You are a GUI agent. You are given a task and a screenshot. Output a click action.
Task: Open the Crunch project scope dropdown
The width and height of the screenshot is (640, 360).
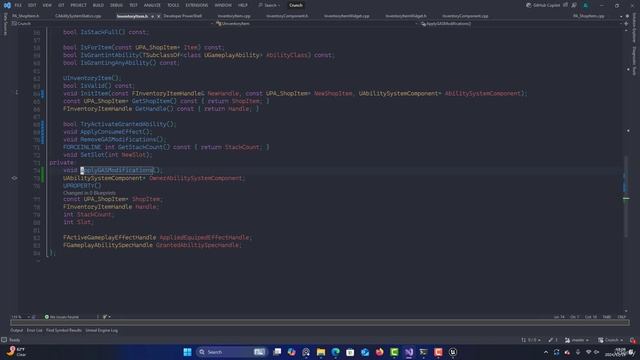coord(112,24)
